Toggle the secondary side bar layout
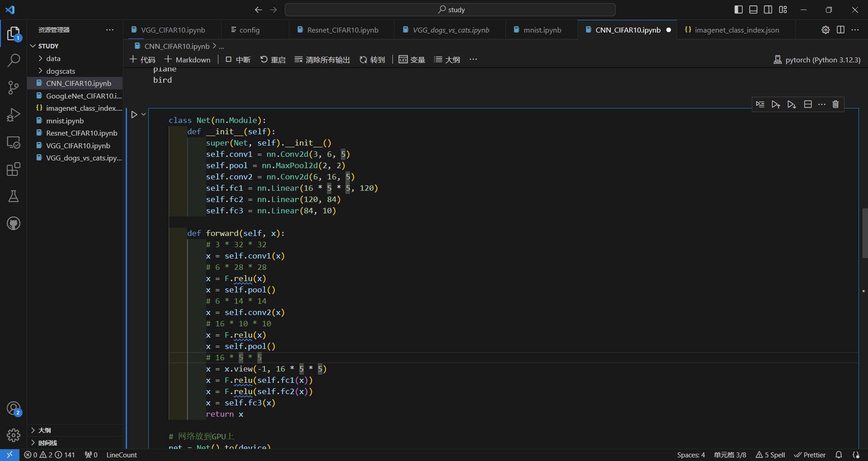Screen dimensions: 868x461 point(768,9)
